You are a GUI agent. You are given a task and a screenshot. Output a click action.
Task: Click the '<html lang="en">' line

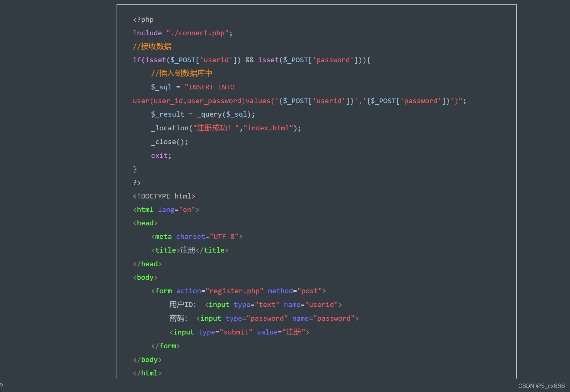coord(166,209)
